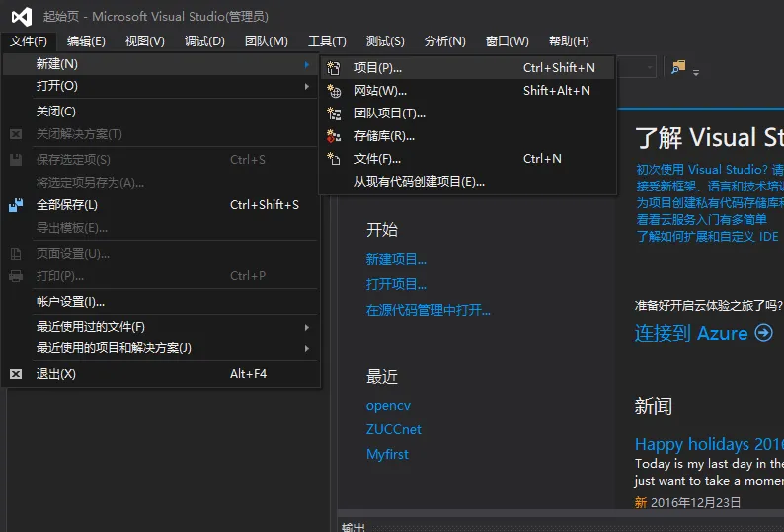Click the Close Solution icon
This screenshot has height=532, width=784.
[x=16, y=134]
